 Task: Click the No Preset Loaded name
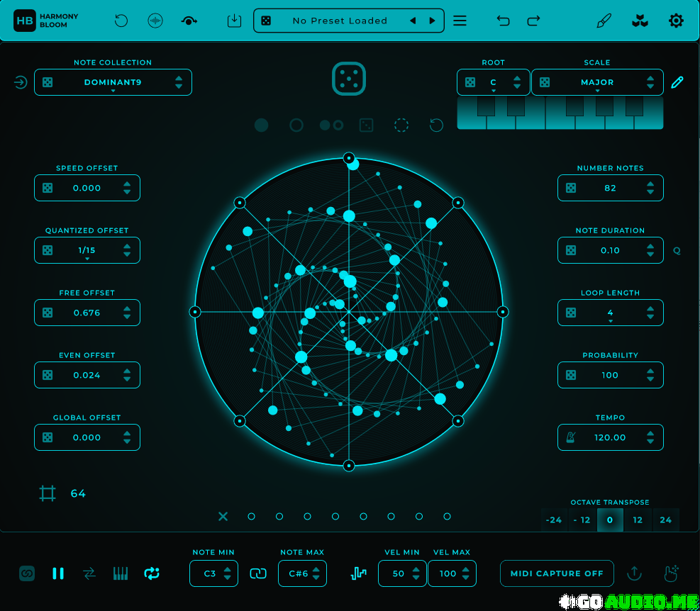coord(340,21)
